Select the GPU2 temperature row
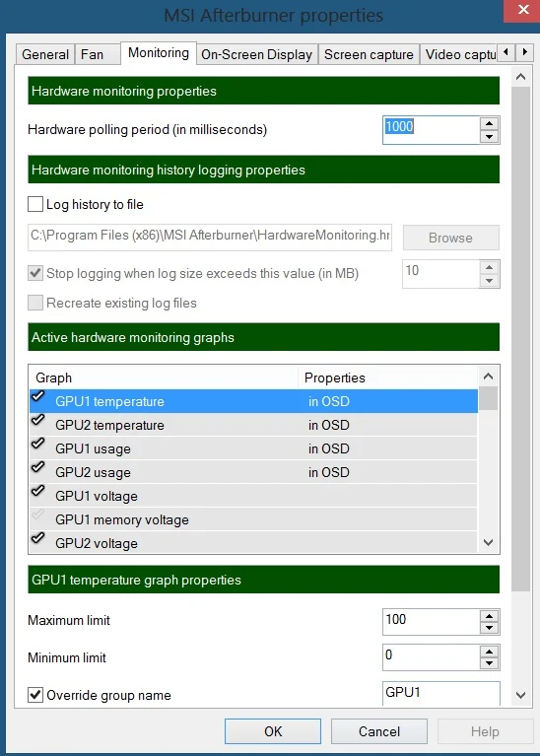Viewport: 540px width, 756px height. click(x=253, y=425)
